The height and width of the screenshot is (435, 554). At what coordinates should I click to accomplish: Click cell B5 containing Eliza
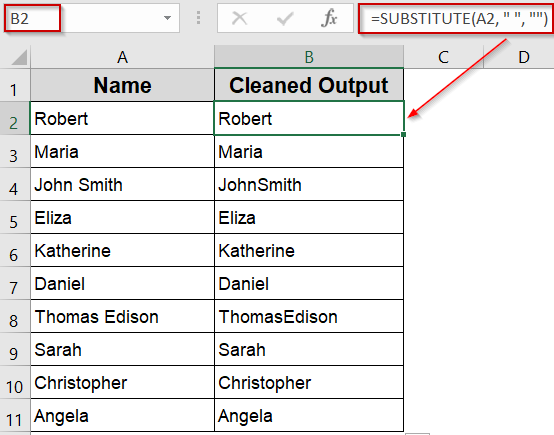tap(309, 217)
